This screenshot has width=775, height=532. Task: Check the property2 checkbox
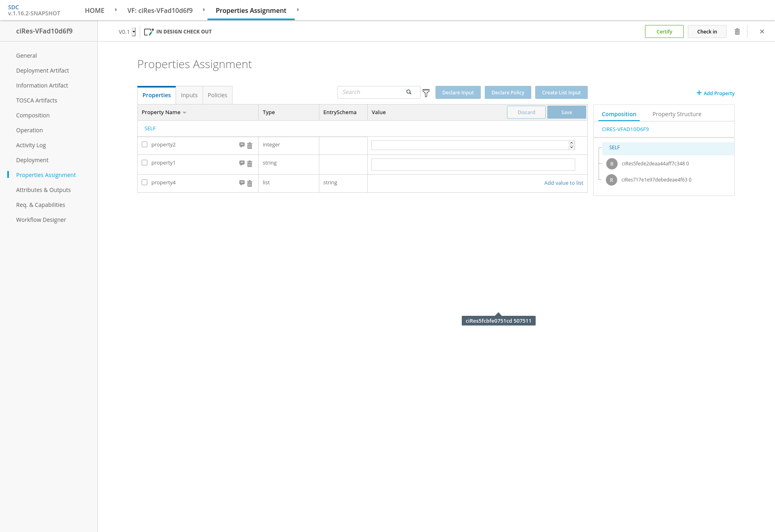coord(145,144)
